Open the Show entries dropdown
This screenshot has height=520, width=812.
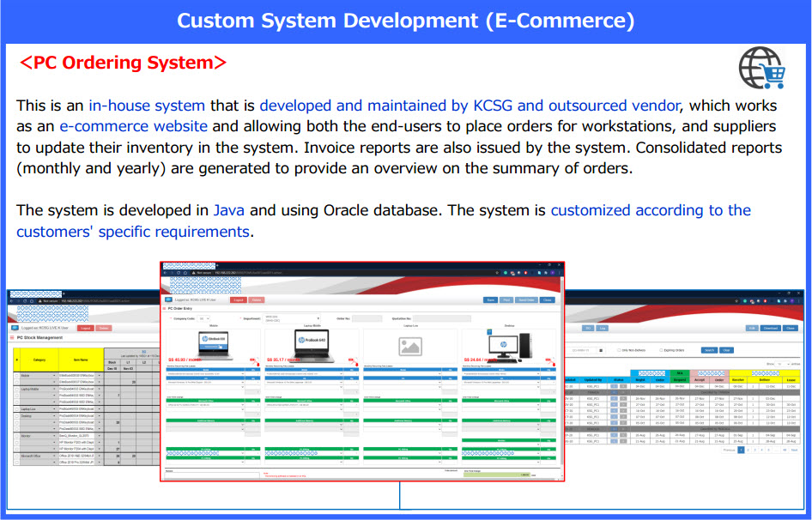pos(782,364)
